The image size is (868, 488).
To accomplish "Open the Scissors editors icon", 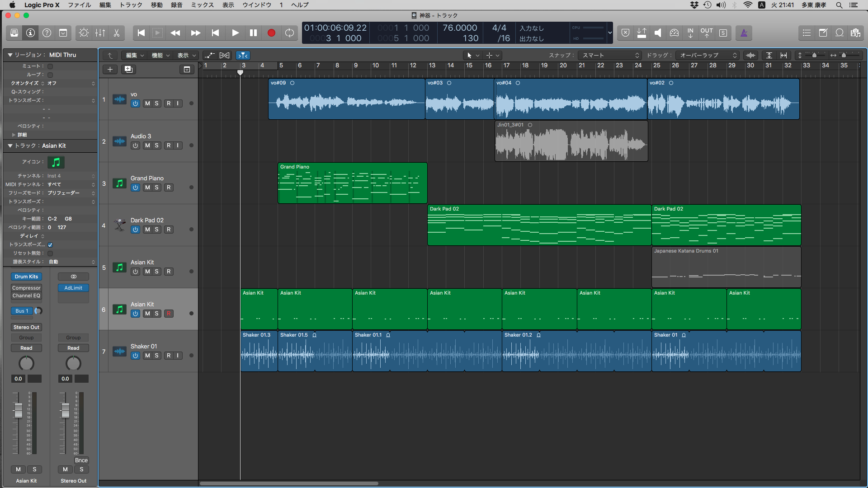I will point(116,33).
